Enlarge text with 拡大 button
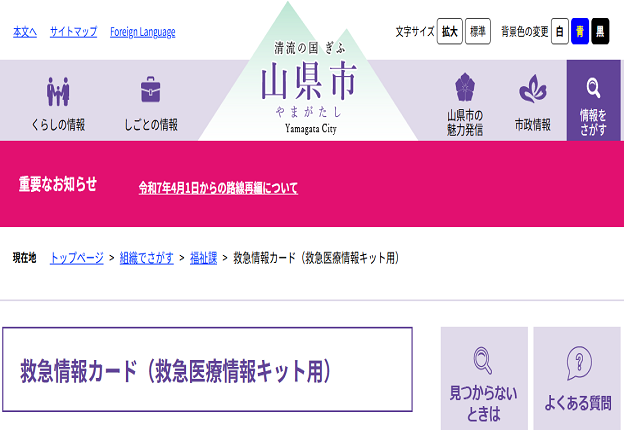 pyautogui.click(x=449, y=32)
